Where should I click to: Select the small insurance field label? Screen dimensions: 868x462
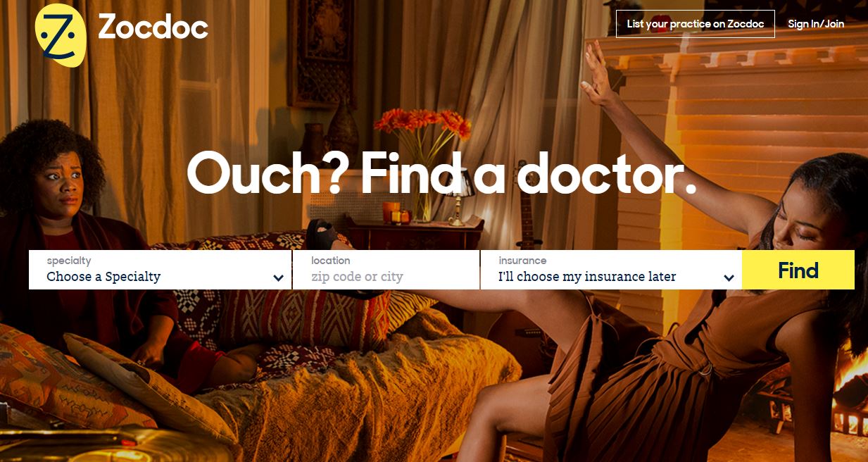click(522, 261)
